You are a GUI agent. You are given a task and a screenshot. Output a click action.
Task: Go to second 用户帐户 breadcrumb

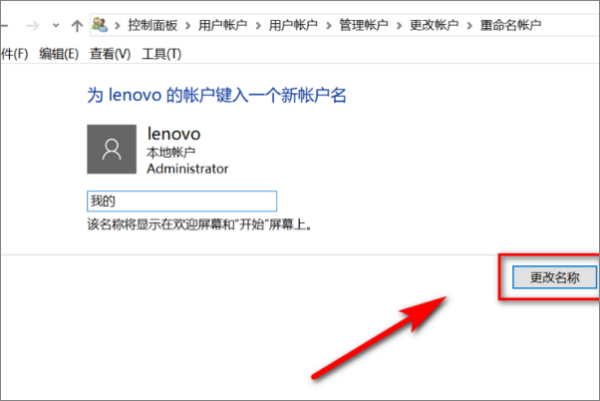293,25
